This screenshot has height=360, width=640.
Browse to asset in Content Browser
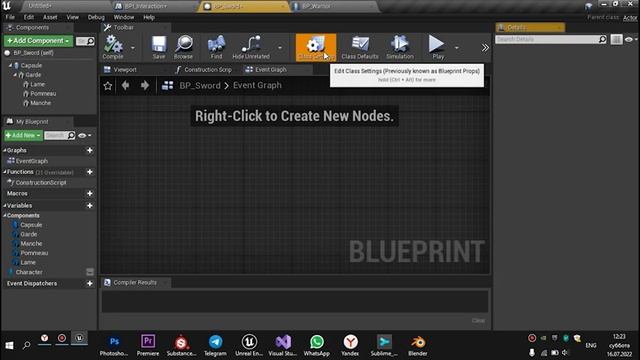[184, 47]
